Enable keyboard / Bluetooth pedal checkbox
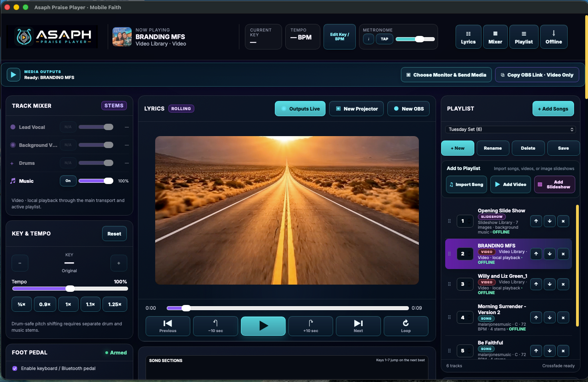588x382 pixels. 15,368
